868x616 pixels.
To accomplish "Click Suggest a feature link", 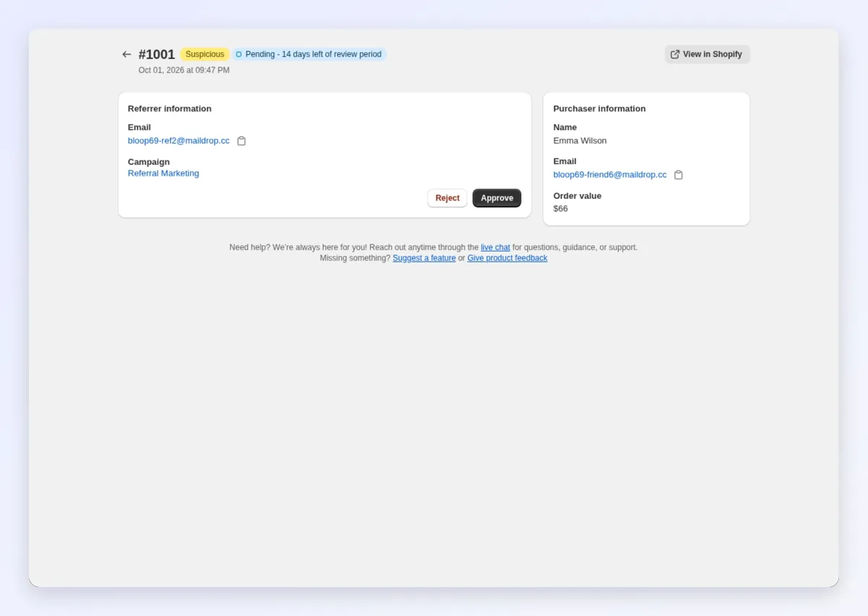I will [x=424, y=258].
